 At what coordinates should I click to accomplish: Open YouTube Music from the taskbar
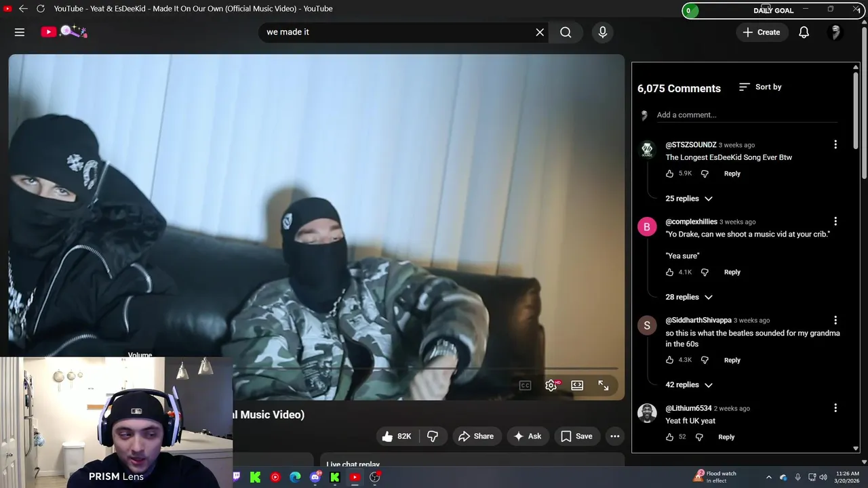coord(275,477)
